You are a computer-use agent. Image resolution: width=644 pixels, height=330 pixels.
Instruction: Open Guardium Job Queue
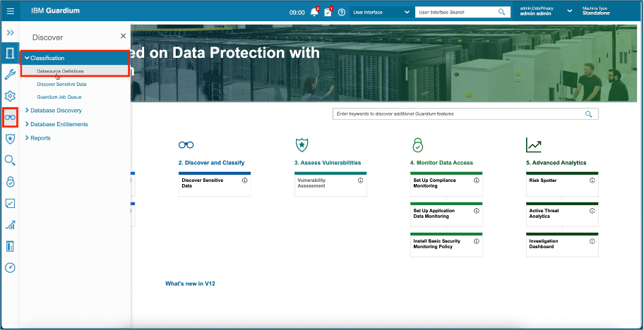pyautogui.click(x=59, y=97)
